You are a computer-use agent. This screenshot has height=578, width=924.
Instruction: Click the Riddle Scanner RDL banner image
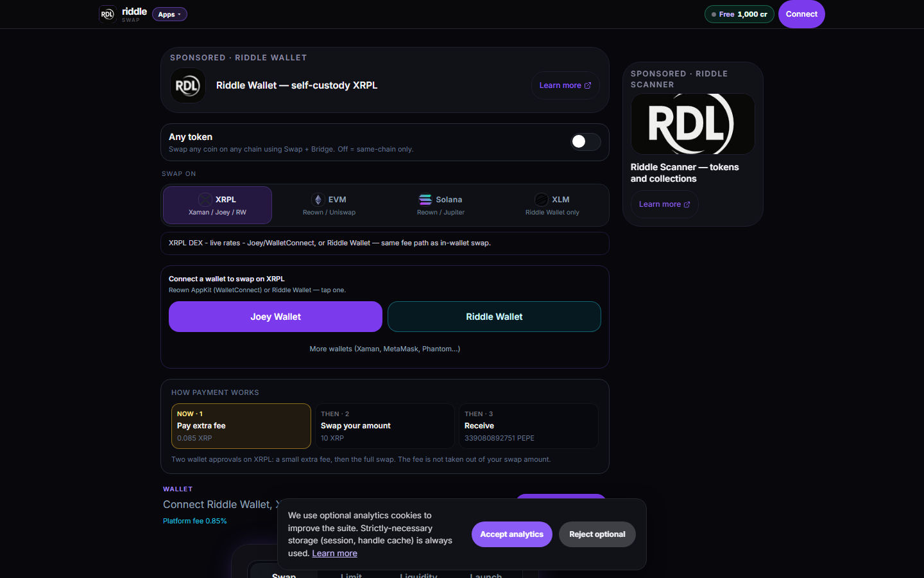693,124
